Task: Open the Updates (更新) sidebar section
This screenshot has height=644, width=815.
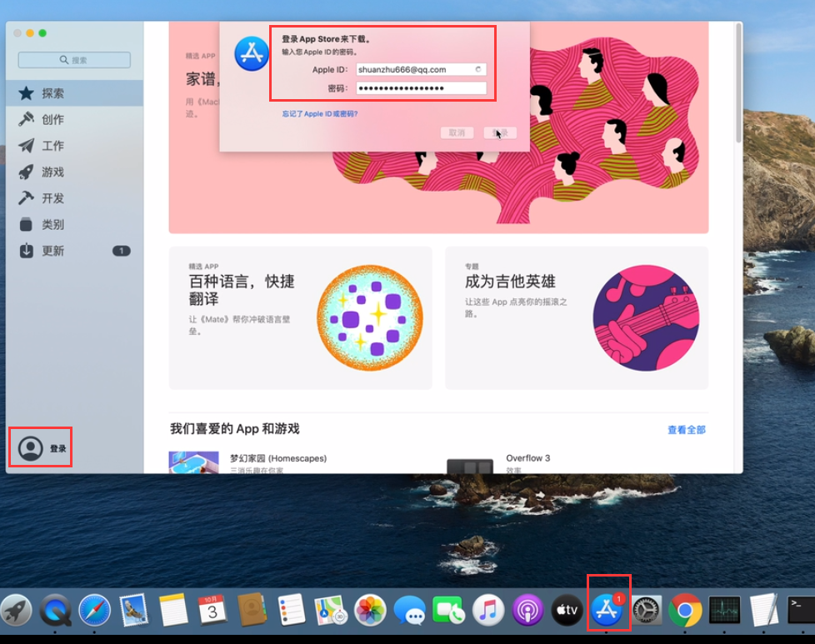Action: [74, 251]
